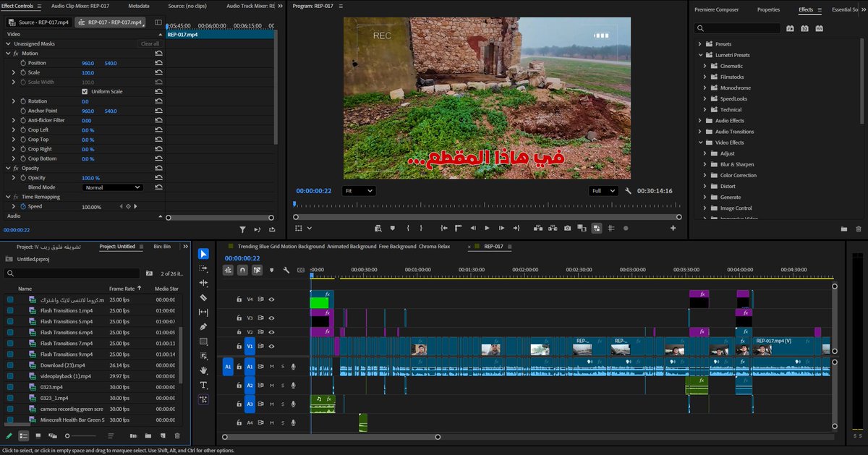This screenshot has width=868, height=455.
Task: Select the Rectangle tool
Action: (203, 341)
